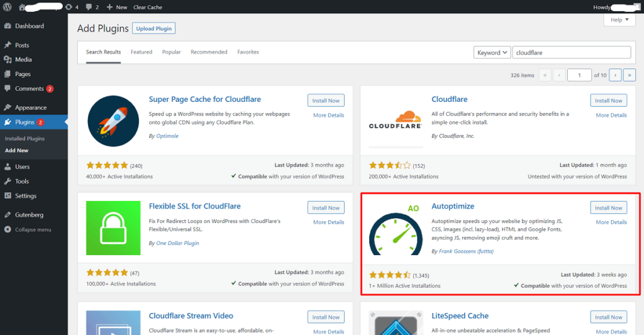Viewport: 644px width, 335px height.
Task: Open the Keyword search type dropdown
Action: (x=492, y=53)
